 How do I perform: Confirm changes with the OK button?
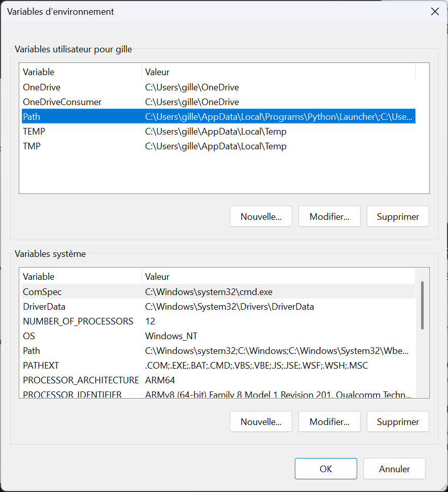click(326, 469)
